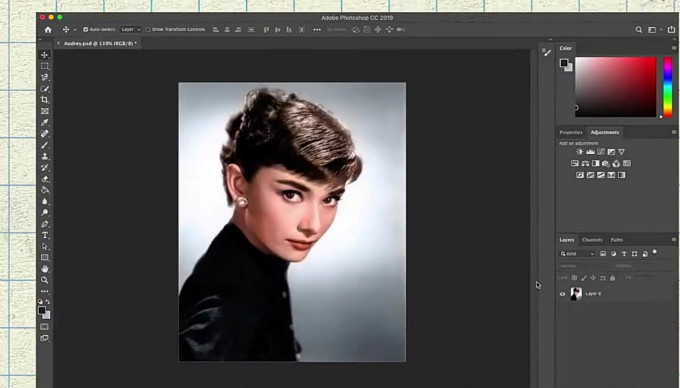Viewport: 680px width, 388px height.
Task: Toggle the type layer filter
Action: (x=624, y=254)
